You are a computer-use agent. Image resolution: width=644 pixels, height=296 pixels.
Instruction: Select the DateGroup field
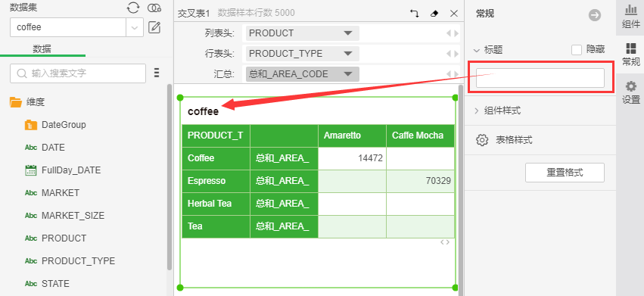(64, 125)
